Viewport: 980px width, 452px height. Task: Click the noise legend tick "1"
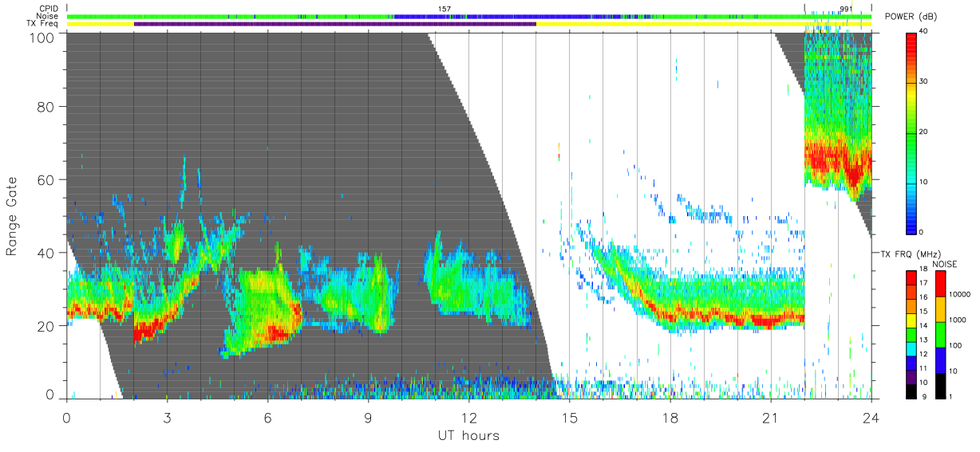(x=952, y=396)
